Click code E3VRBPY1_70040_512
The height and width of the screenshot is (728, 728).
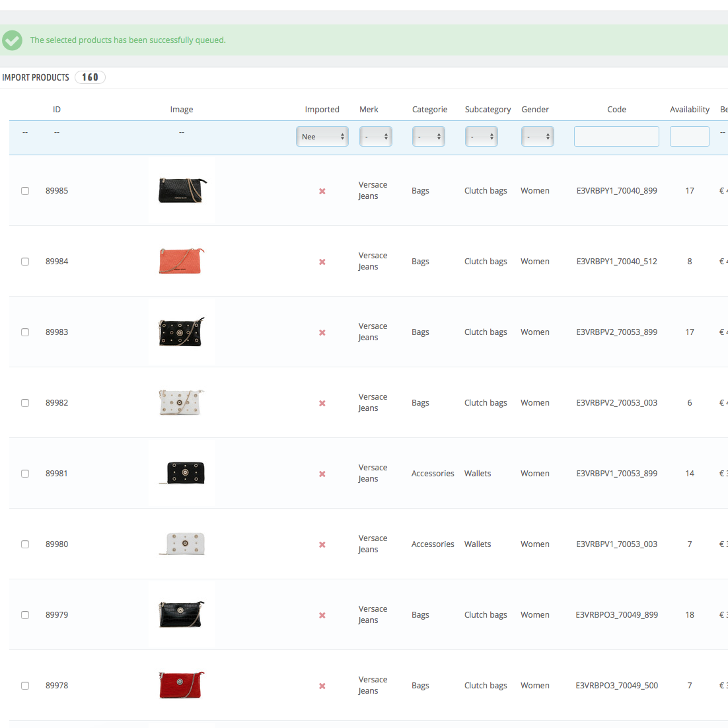pos(616,261)
